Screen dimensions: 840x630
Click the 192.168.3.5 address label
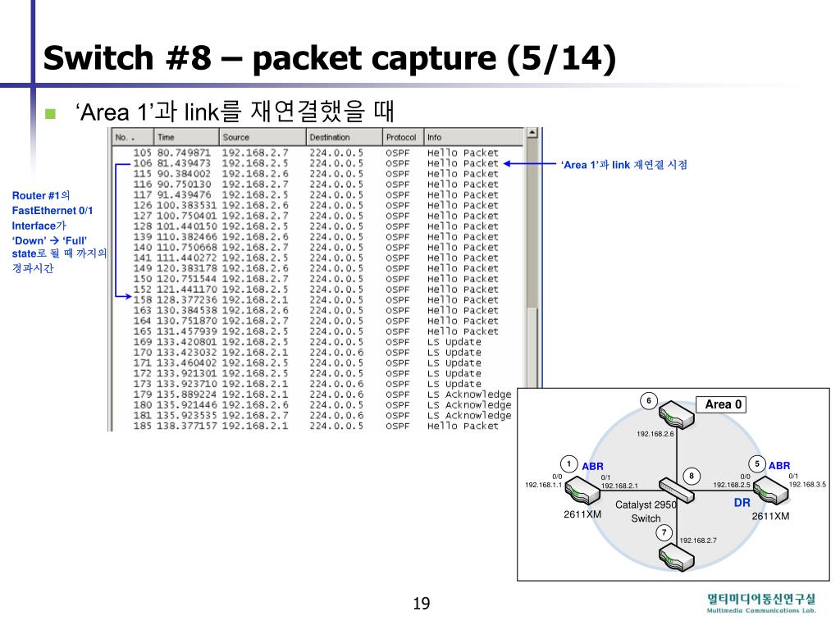807,484
